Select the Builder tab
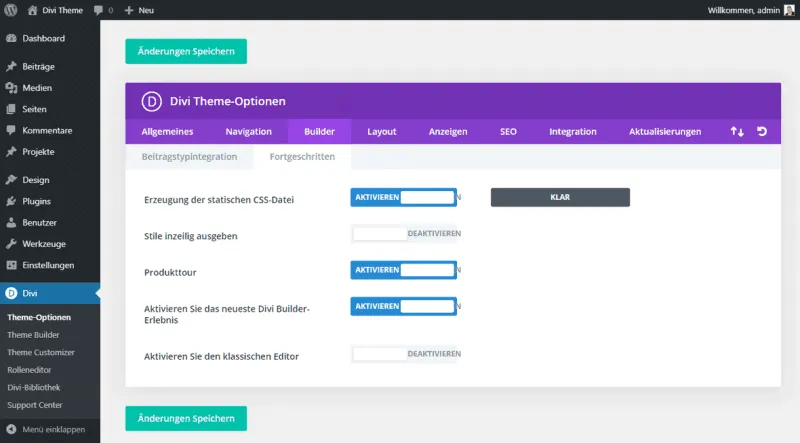 coord(319,132)
